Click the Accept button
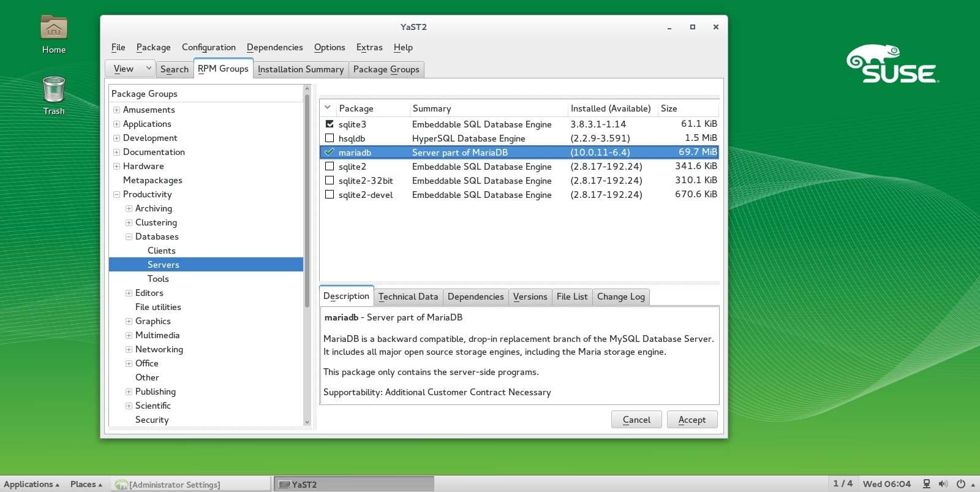 (x=692, y=420)
